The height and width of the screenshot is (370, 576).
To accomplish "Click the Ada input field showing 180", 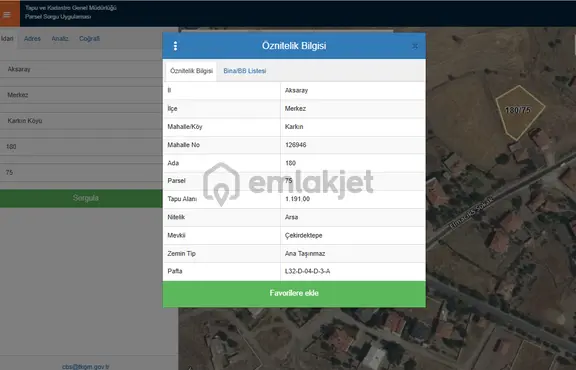I will click(81, 147).
